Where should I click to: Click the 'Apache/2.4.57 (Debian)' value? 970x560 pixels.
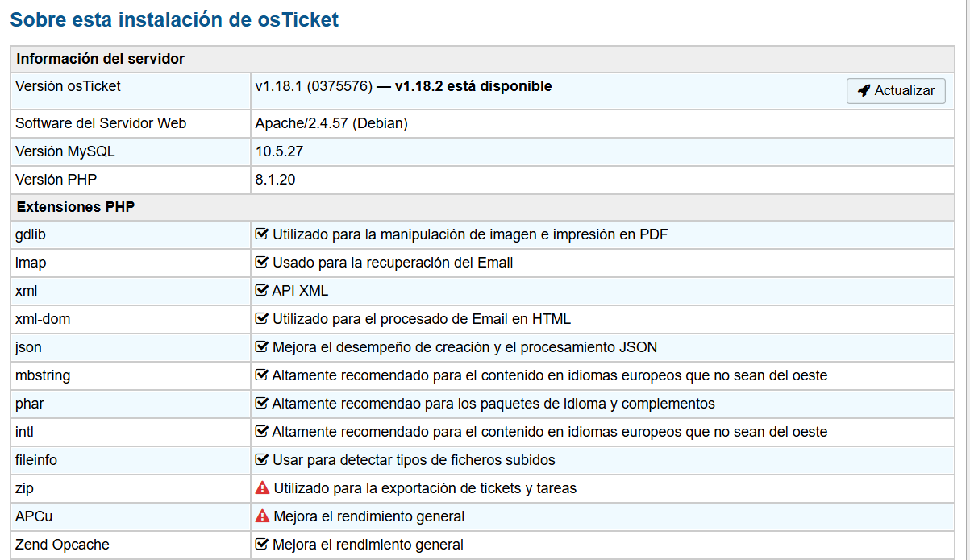pos(331,123)
